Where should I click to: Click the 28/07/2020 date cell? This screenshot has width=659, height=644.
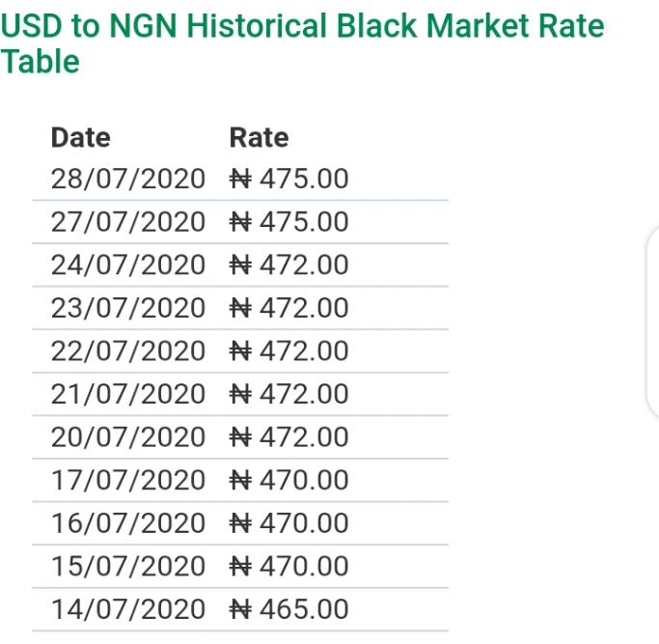click(x=128, y=179)
